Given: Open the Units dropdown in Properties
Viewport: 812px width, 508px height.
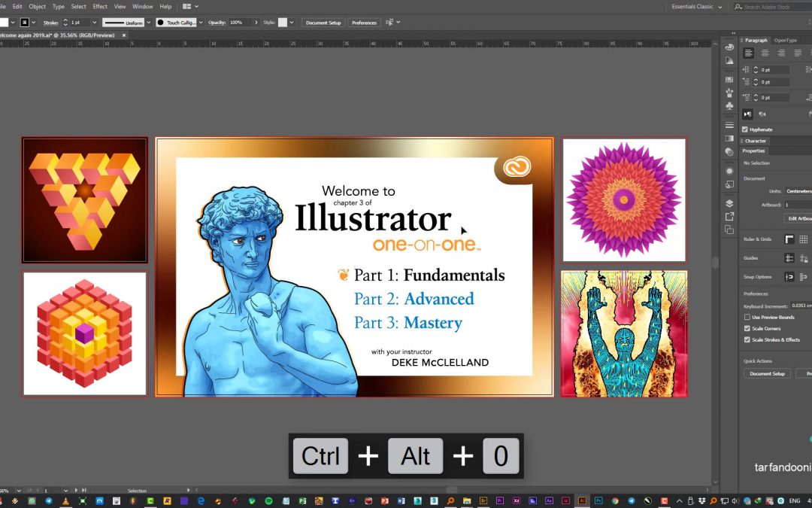Looking at the screenshot, I should pos(798,191).
